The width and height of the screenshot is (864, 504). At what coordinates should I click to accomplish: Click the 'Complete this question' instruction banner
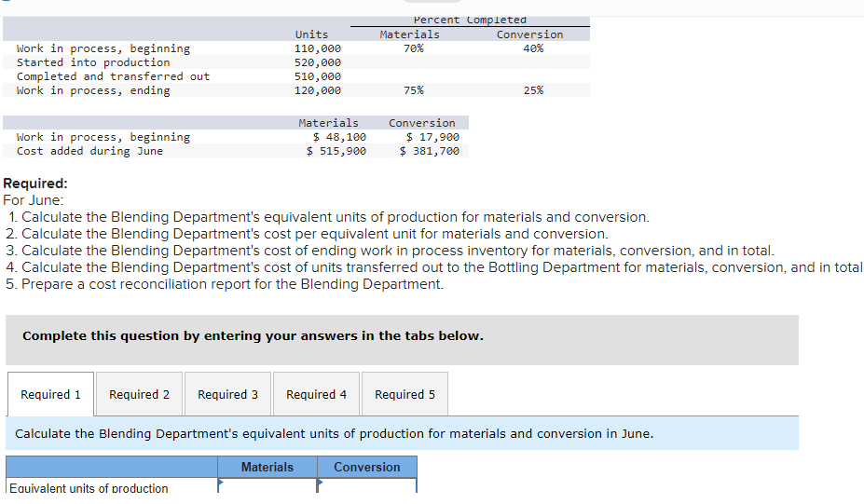pos(402,340)
